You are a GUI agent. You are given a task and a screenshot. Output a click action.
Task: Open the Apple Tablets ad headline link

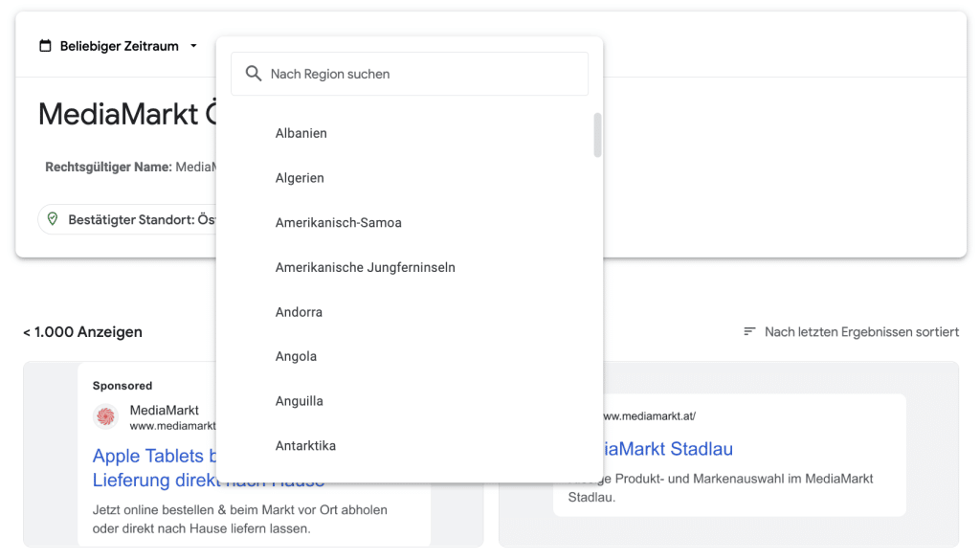(153, 457)
